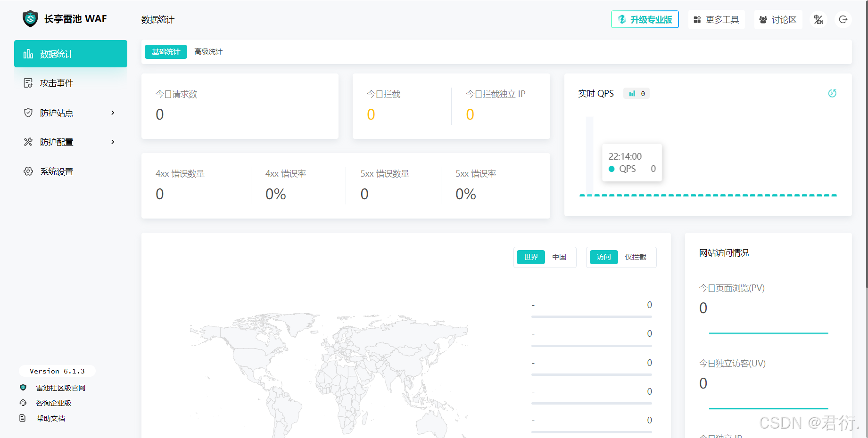
Task: Expand the 防护站点 submenu arrow
Action: 113,113
